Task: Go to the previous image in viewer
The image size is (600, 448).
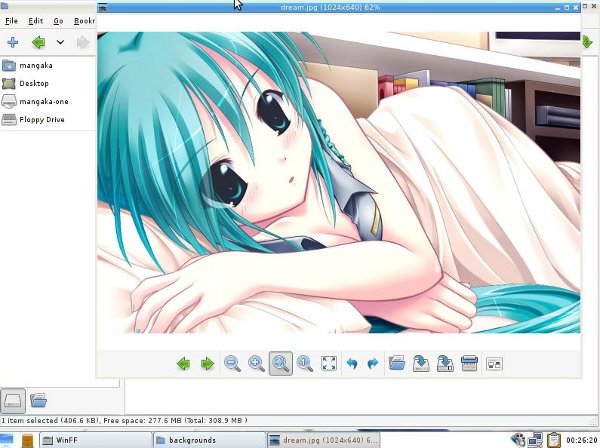Action: click(184, 363)
